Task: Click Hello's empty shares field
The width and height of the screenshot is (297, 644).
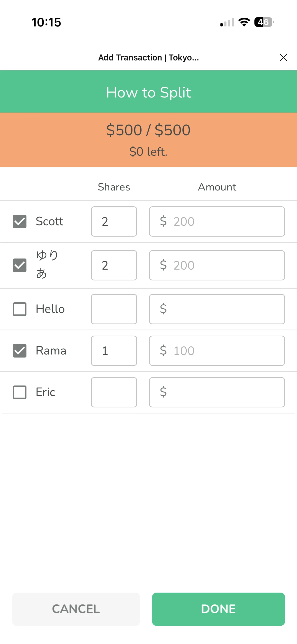Action: coord(114,309)
